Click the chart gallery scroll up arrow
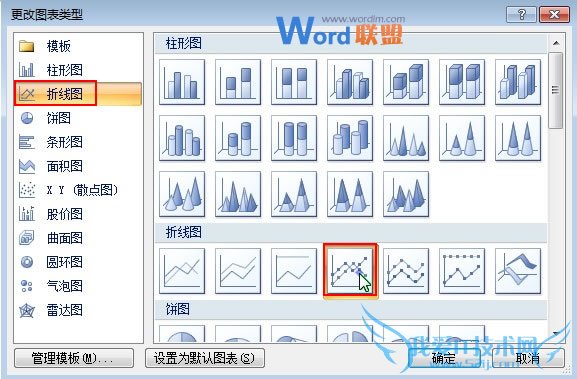This screenshot has height=379, width=577. (x=556, y=43)
